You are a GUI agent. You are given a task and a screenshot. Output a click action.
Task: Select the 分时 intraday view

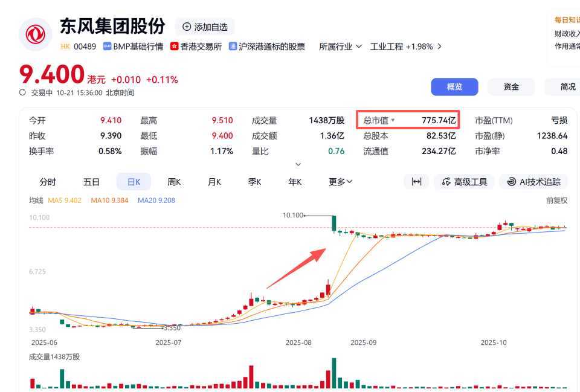pyautogui.click(x=47, y=181)
